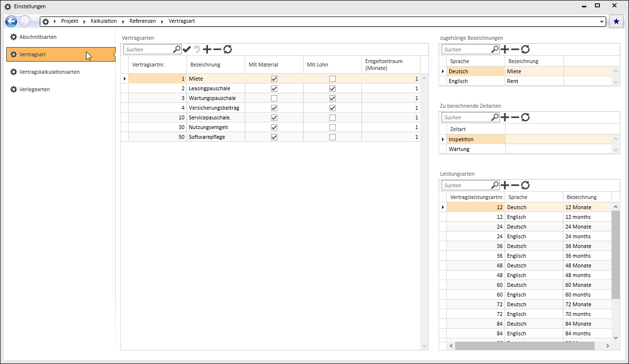This screenshot has width=629, height=364.
Task: Click the undo arrow in Vertragsarten toolbar
Action: click(x=197, y=49)
